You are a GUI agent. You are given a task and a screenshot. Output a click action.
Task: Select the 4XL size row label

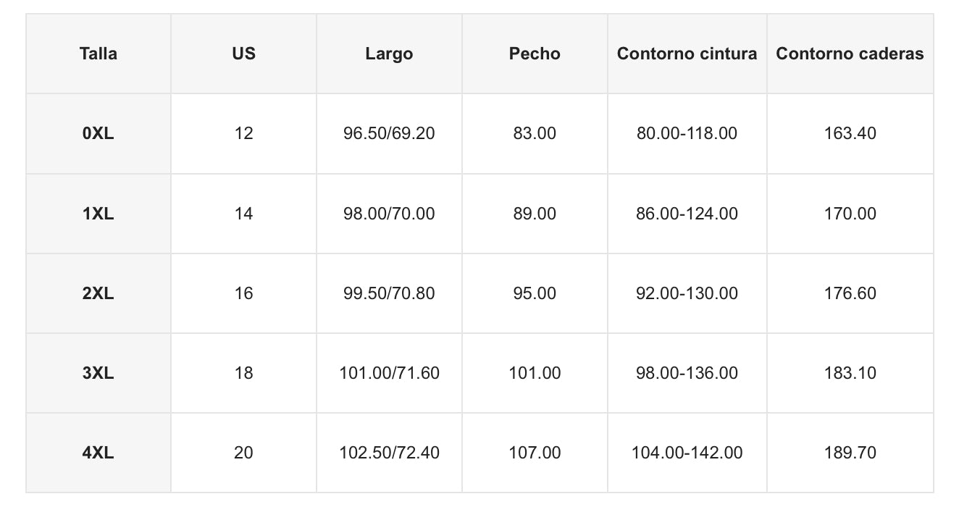coord(99,453)
